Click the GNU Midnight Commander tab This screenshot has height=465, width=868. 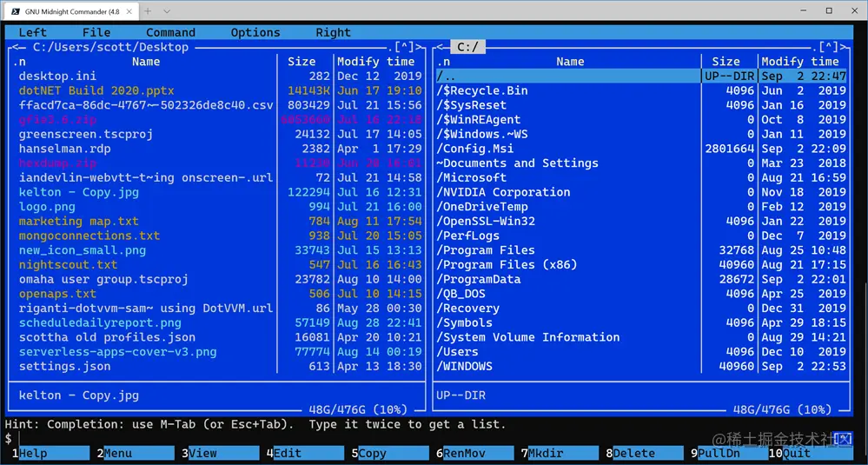71,11
